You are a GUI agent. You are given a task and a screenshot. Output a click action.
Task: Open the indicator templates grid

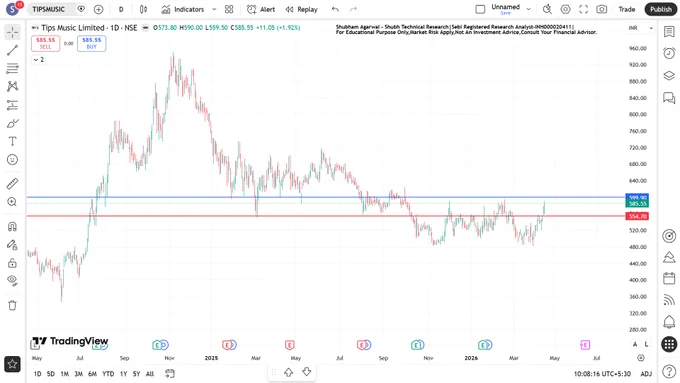click(x=229, y=9)
